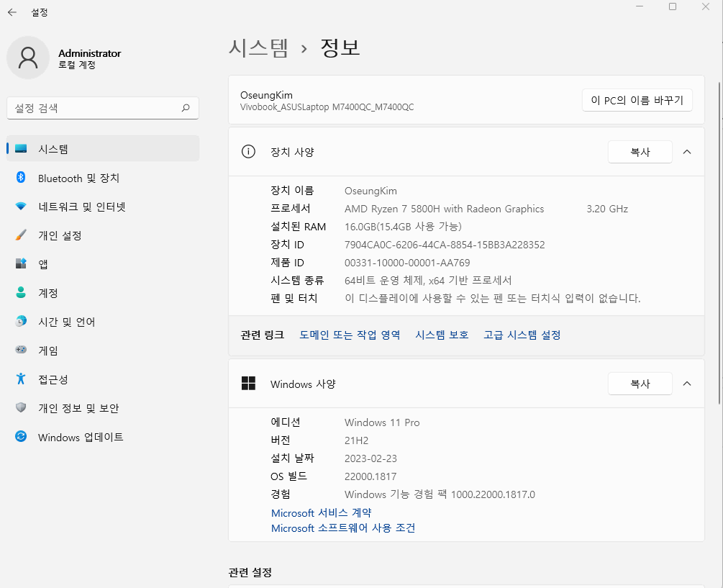The image size is (723, 588).
Task: Click the version value 21H2
Action: (x=356, y=440)
